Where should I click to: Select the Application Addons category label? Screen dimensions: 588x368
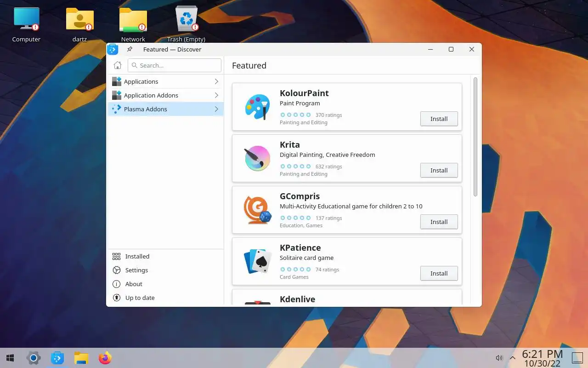[151, 95]
